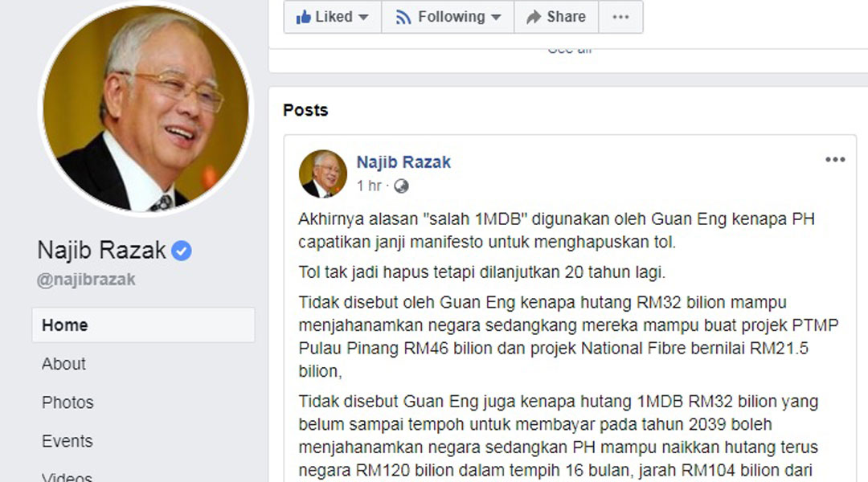868x482 pixels.
Task: Click the thumbs-up icon on Liked button
Action: point(303,17)
